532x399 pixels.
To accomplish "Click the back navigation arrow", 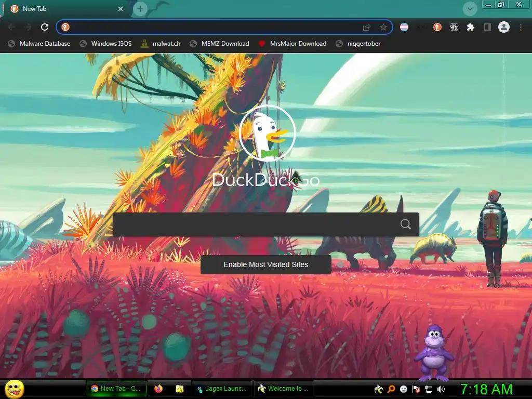I will click(x=11, y=27).
